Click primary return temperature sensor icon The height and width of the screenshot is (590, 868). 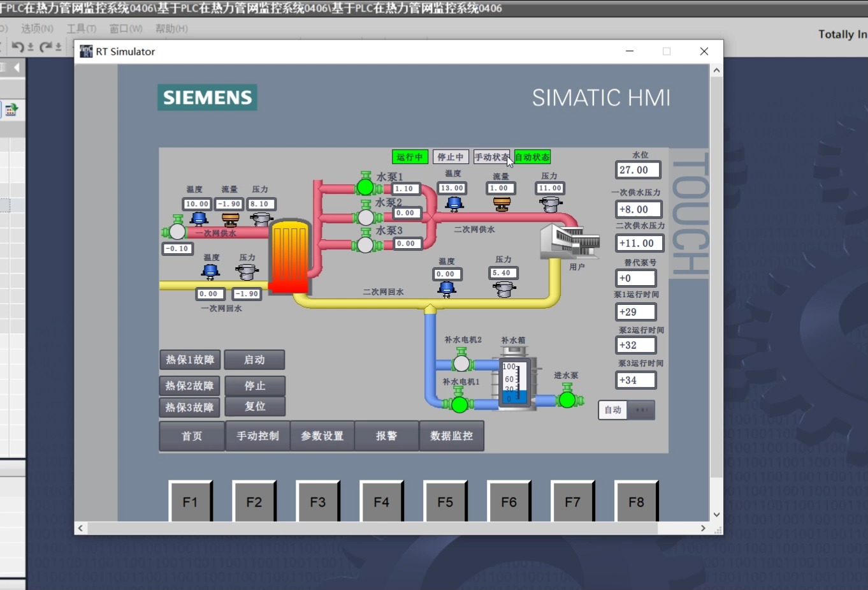point(210,272)
